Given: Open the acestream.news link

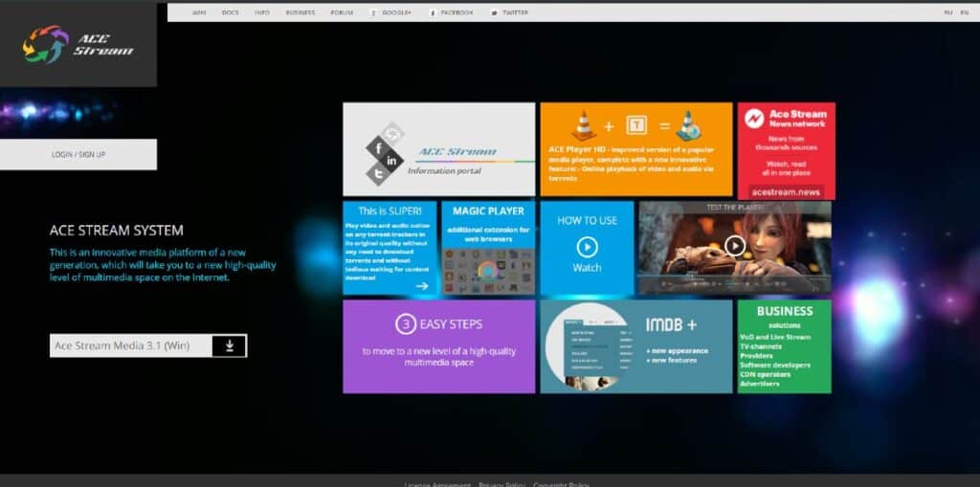Looking at the screenshot, I should click(786, 192).
